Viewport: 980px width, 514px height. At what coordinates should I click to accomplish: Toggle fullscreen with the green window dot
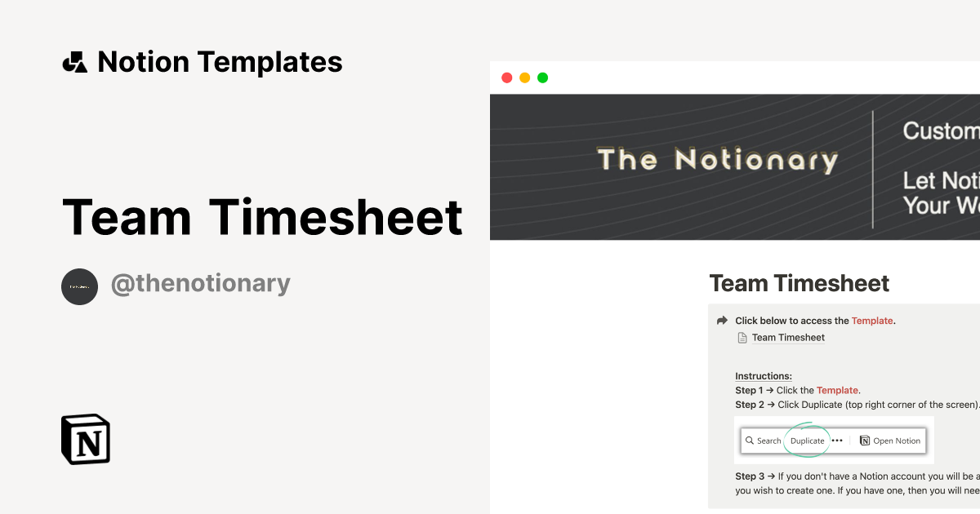coord(541,77)
